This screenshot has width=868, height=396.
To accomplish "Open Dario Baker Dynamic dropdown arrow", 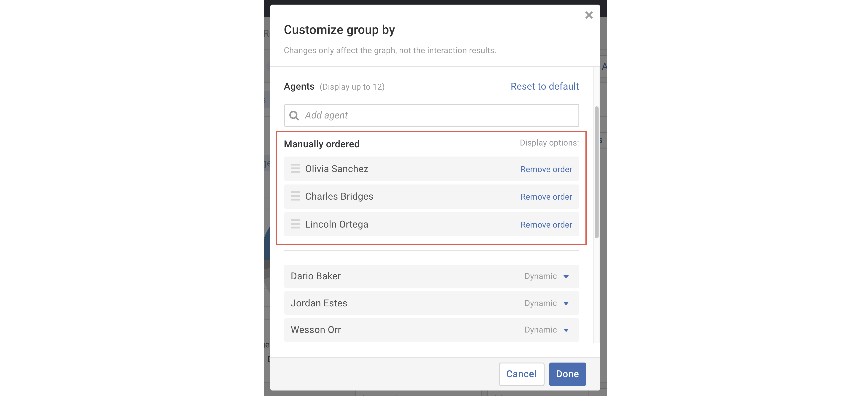I will click(566, 277).
